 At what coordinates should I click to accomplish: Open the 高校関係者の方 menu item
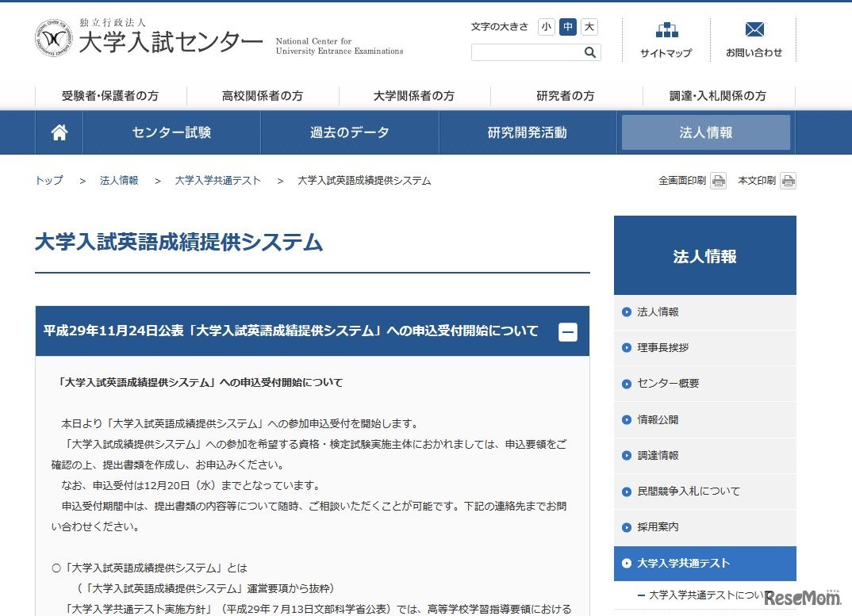pyautogui.click(x=263, y=96)
